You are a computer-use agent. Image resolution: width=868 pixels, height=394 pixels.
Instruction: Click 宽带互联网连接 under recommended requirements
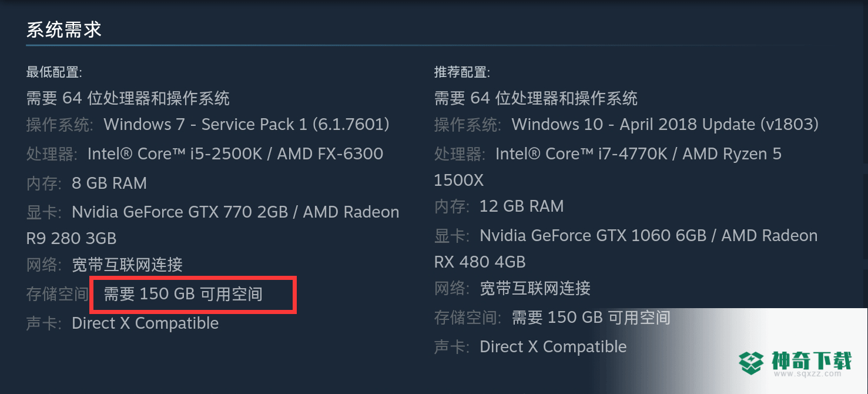535,288
